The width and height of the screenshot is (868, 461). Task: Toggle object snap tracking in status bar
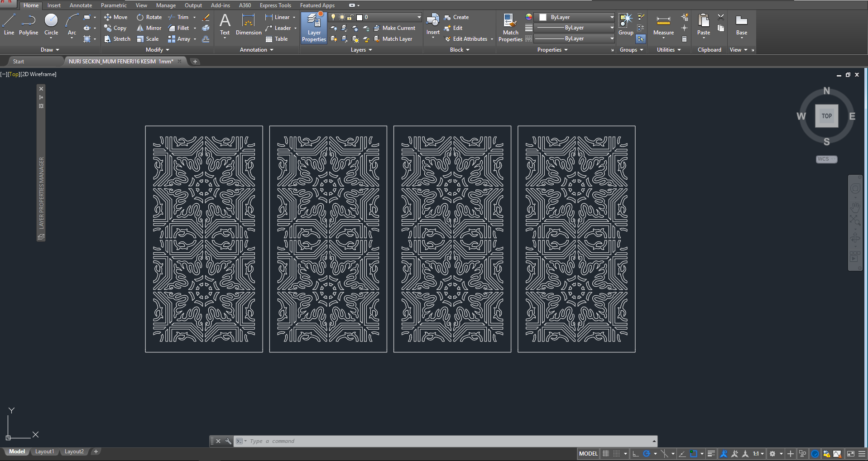(682, 454)
